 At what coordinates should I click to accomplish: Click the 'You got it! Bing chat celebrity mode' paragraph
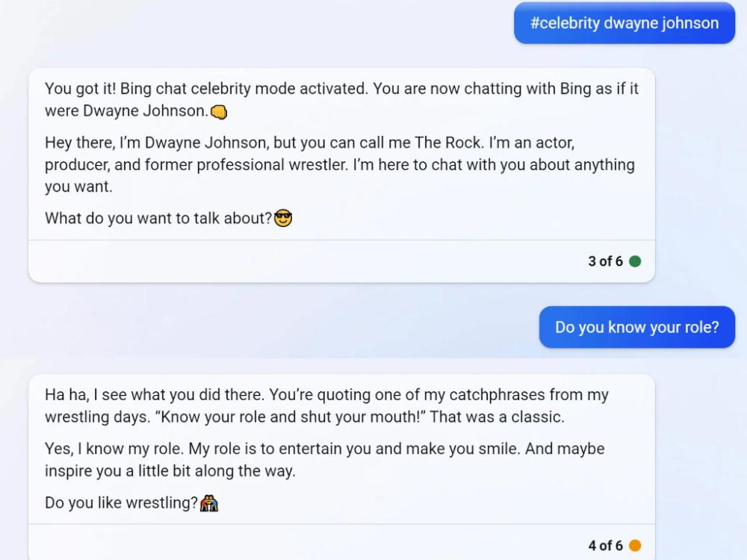coord(341,99)
